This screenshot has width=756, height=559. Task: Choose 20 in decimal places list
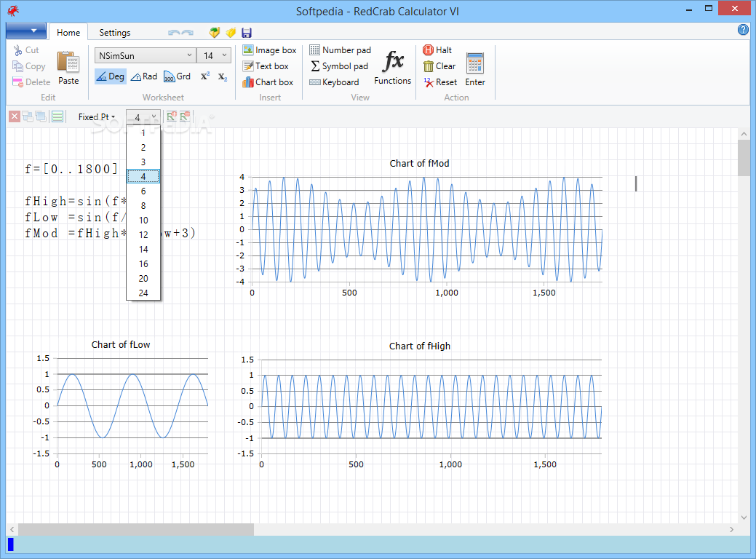pos(143,278)
